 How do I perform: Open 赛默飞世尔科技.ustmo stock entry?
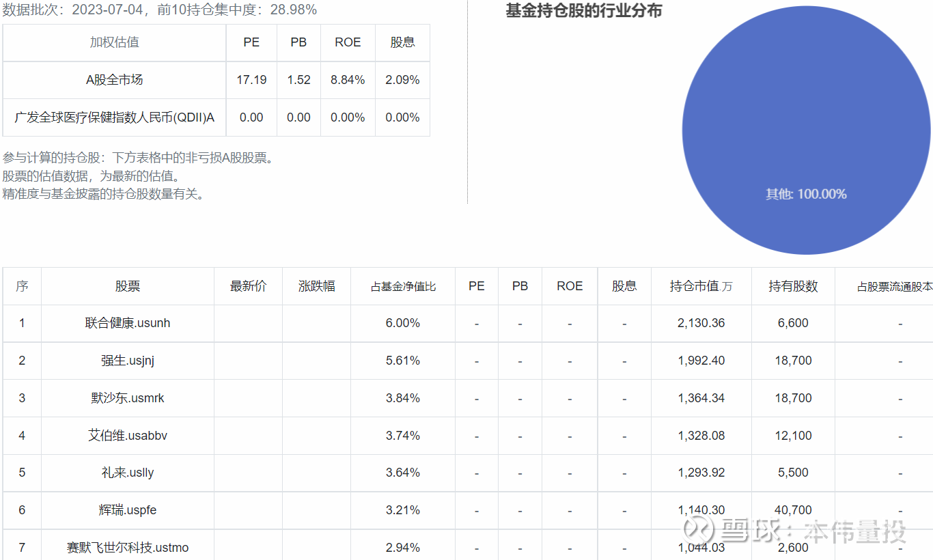128,548
